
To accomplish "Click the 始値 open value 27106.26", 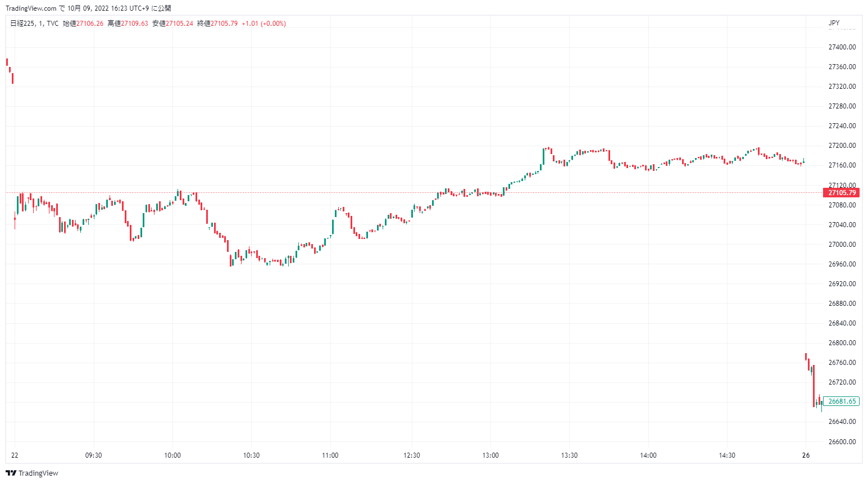I will pos(90,24).
